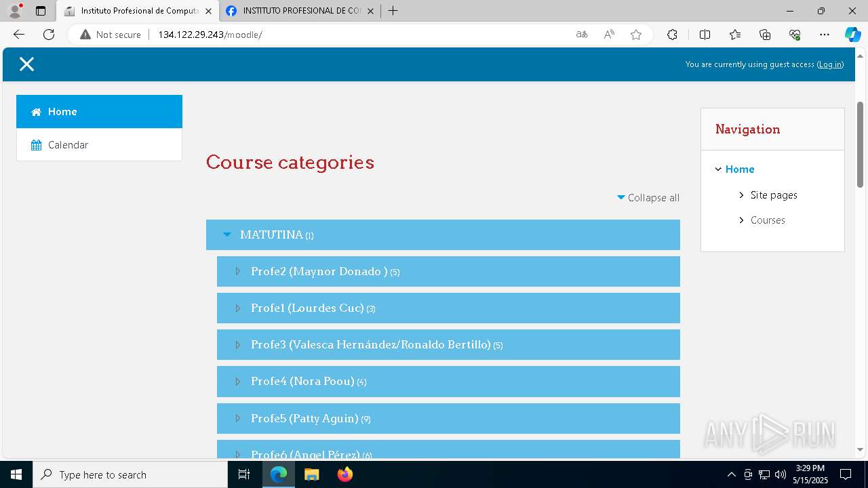Open Browser essentials icon
Screen dimensions: 868x488
point(795,35)
